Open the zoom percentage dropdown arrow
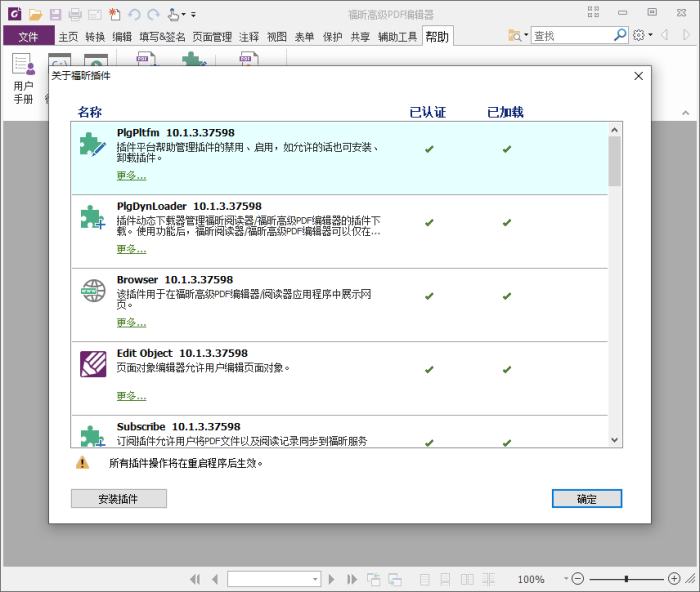 (x=566, y=579)
